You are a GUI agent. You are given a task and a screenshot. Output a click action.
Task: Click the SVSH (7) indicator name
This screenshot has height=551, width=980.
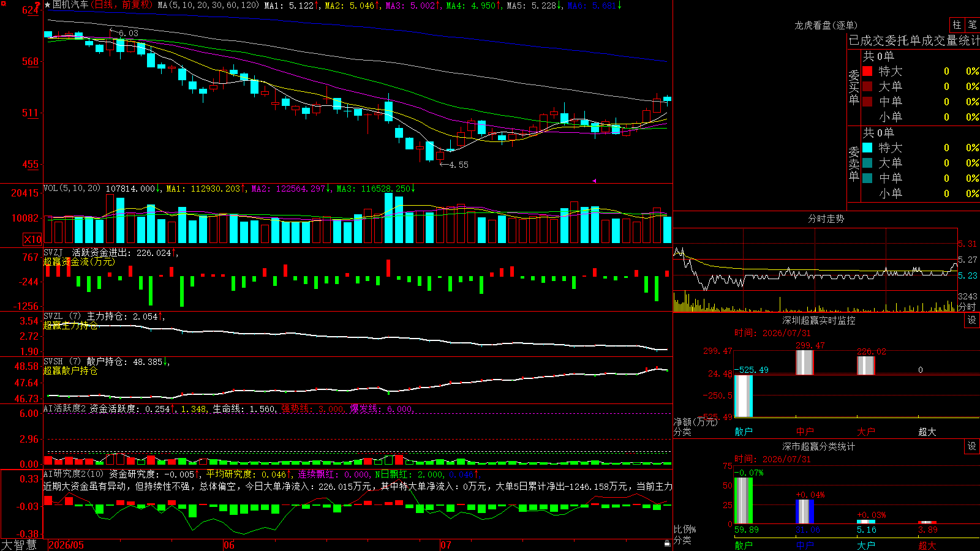click(x=62, y=361)
